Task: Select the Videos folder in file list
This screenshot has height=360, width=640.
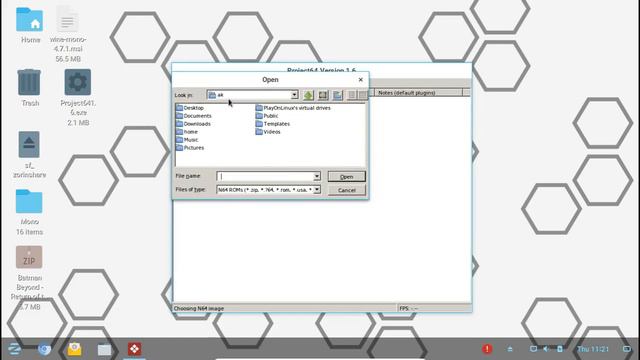Action: (x=268, y=132)
